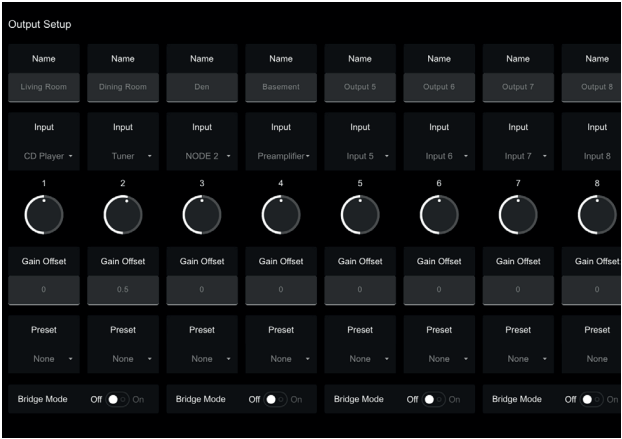Expand the Preset dropdown for output 5
The image size is (622, 439).
point(359,357)
